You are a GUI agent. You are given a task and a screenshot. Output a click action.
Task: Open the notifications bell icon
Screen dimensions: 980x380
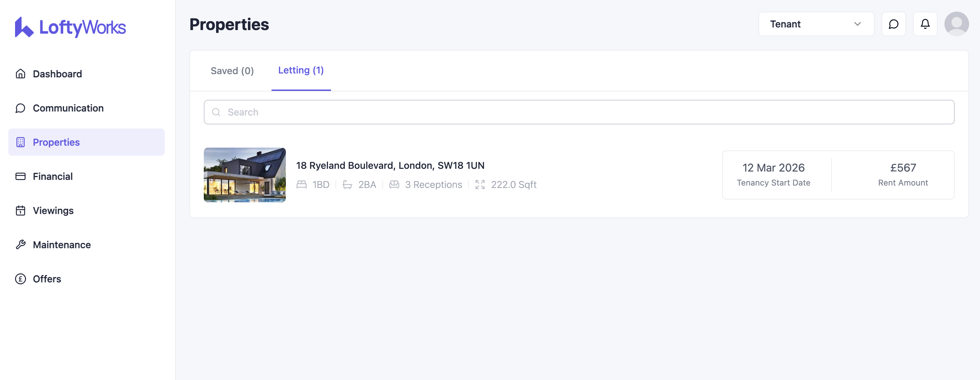point(925,24)
